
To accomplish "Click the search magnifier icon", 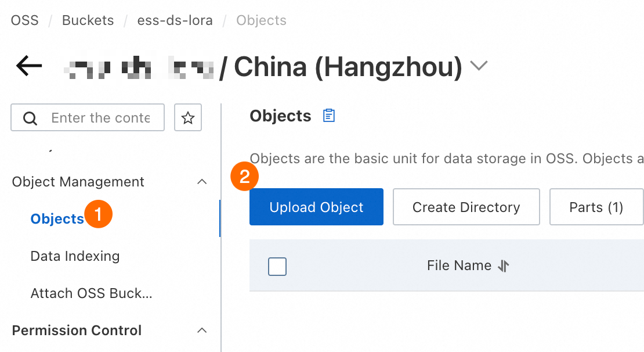I will coord(30,118).
